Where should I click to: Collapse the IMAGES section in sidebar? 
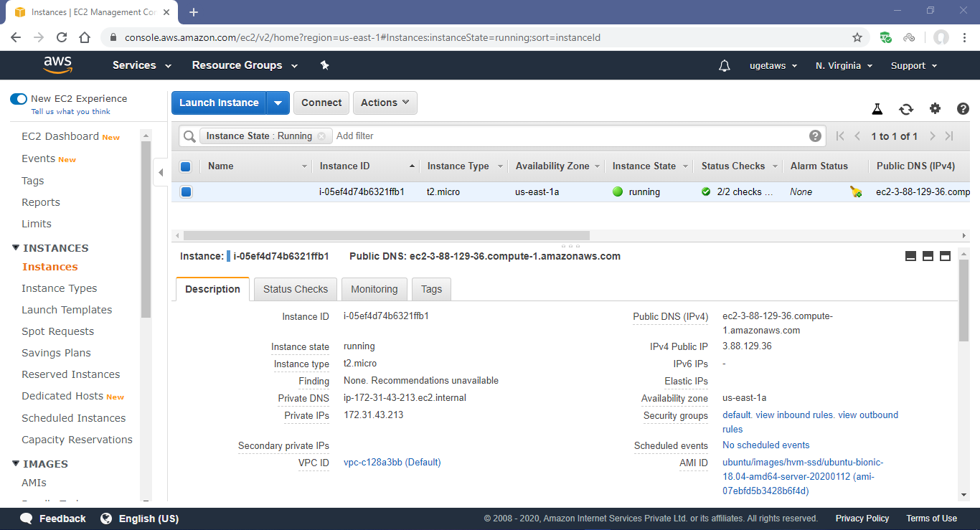tap(17, 464)
